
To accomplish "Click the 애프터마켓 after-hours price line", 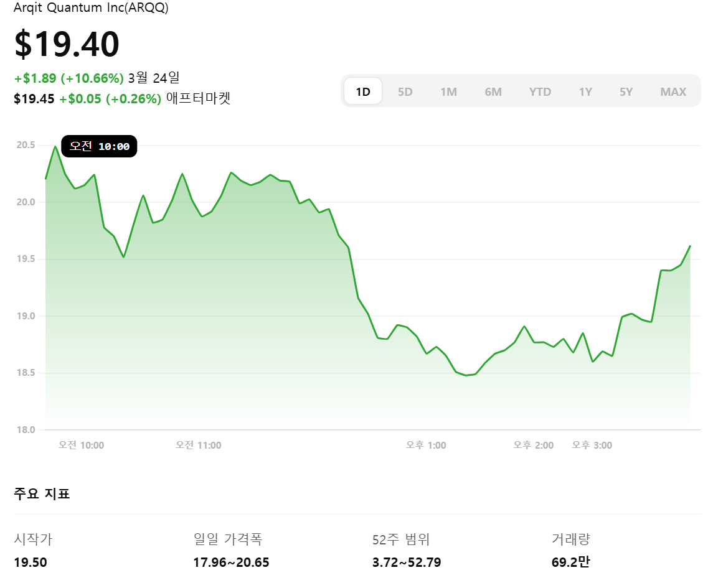I will click(123, 98).
